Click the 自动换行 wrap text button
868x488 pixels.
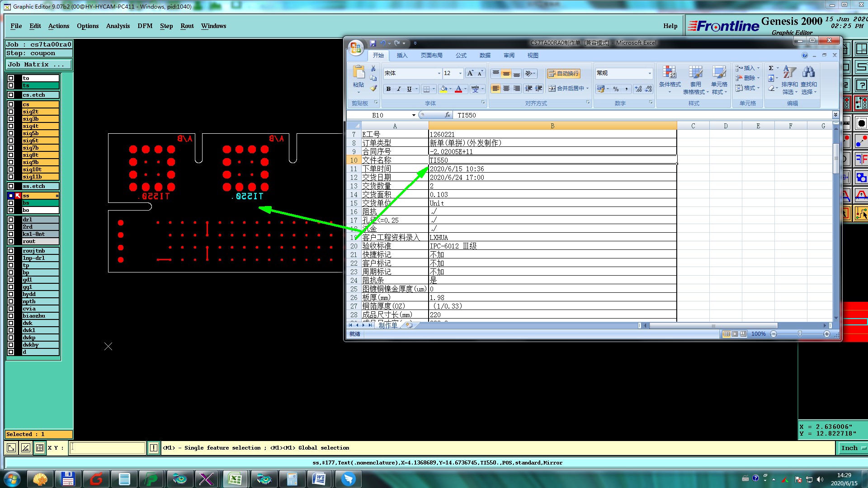pyautogui.click(x=563, y=73)
